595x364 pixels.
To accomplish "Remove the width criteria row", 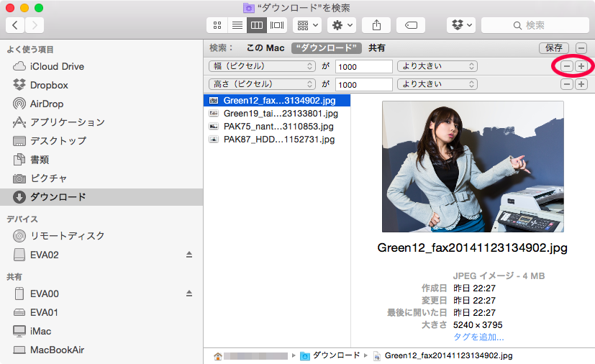I will tap(567, 66).
